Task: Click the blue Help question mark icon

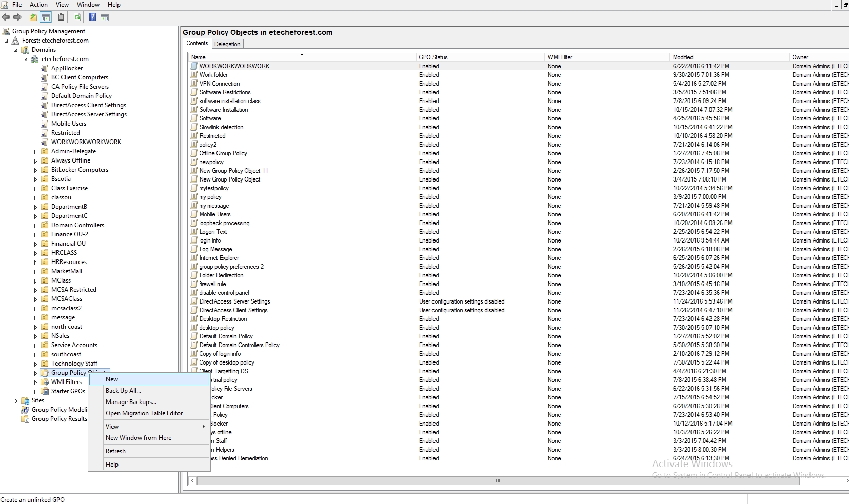Action: tap(92, 17)
